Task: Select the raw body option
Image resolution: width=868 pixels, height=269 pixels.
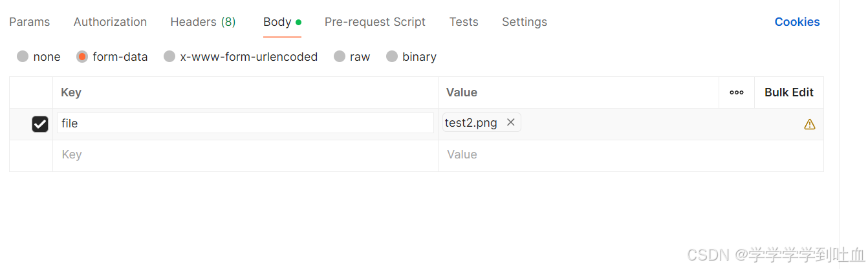Action: coord(340,57)
